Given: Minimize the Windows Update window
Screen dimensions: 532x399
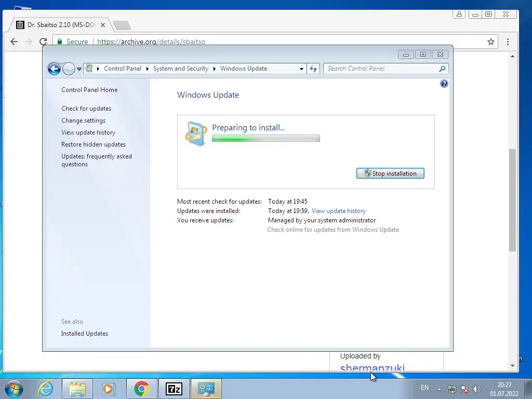Looking at the screenshot, I should tap(406, 55).
